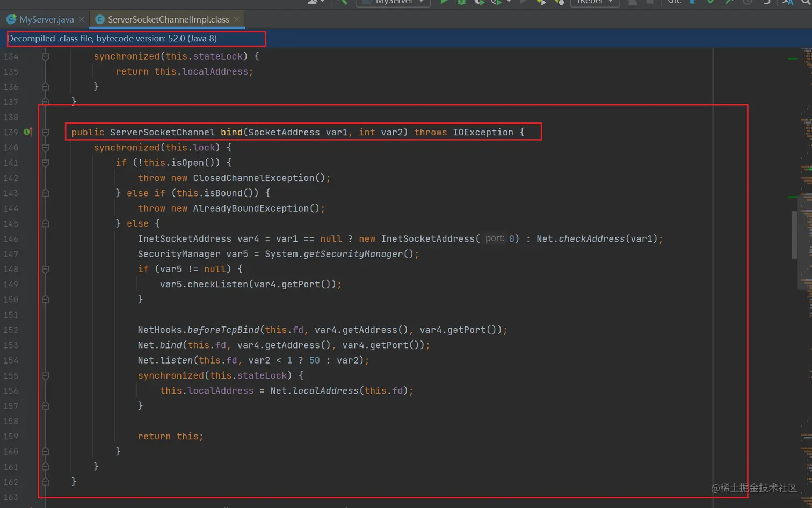
Task: Click the Debug bug icon in toolbar
Action: (x=461, y=2)
